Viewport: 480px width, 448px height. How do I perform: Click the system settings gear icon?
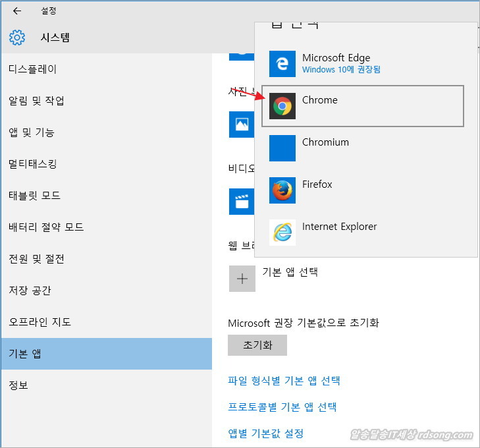click(17, 38)
